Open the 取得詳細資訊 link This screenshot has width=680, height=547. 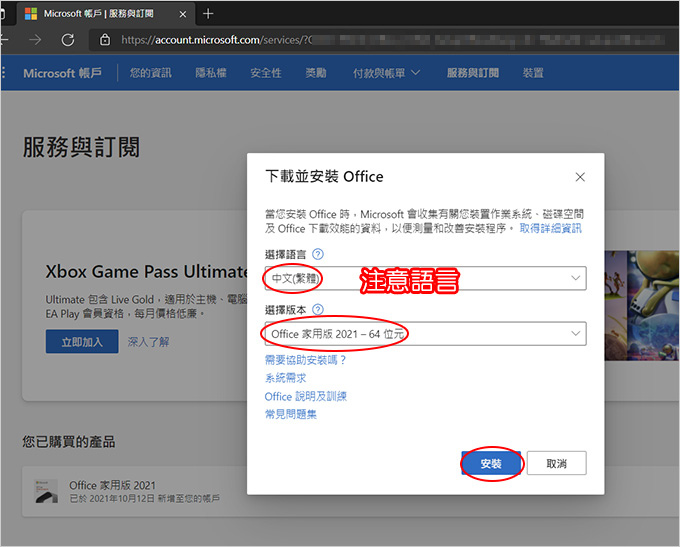550,228
